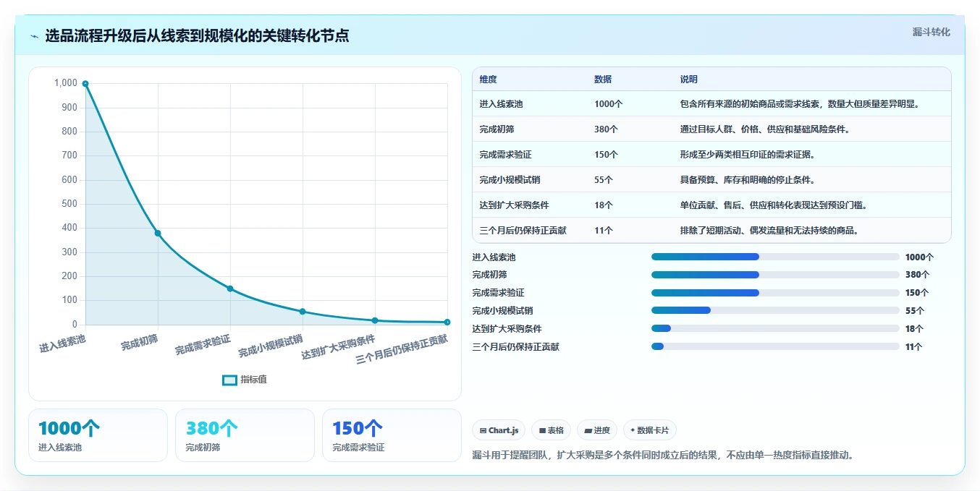Select the 表格 tag chip

click(551, 430)
